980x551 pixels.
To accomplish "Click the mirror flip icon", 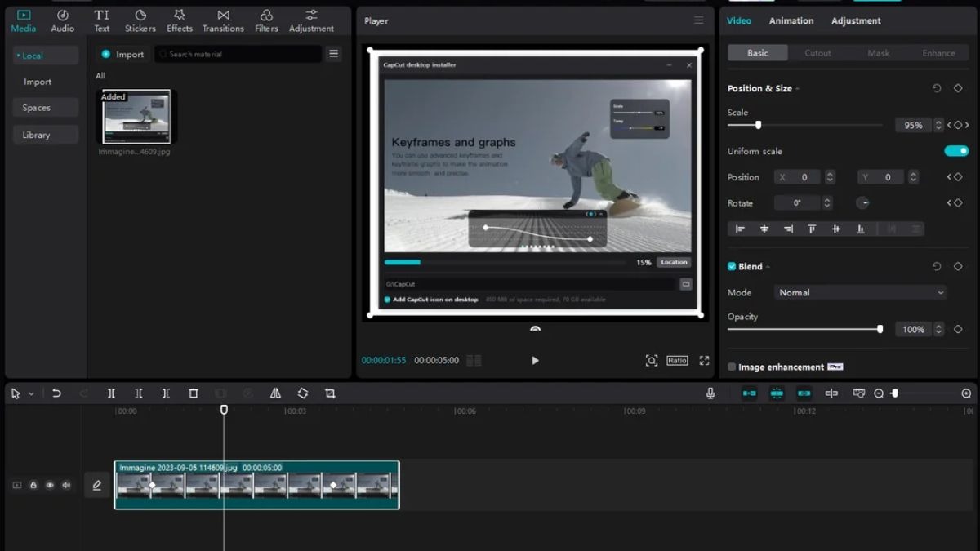I will (x=275, y=393).
